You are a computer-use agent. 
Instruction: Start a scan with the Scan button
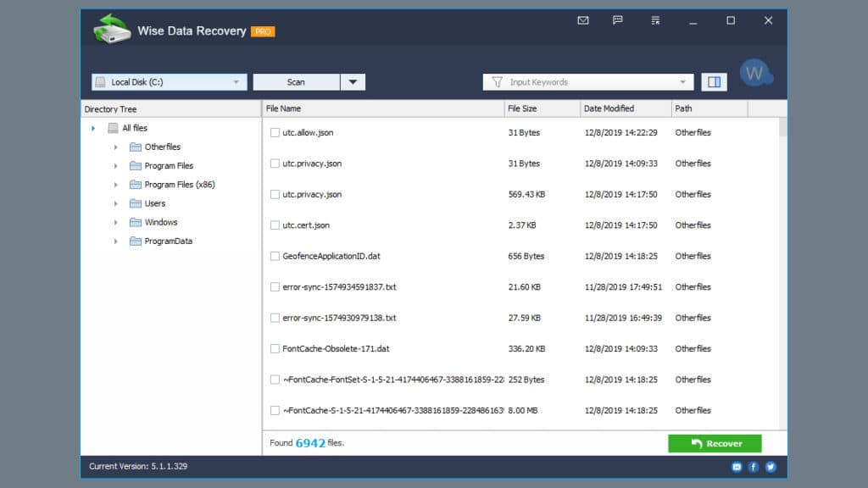point(297,81)
